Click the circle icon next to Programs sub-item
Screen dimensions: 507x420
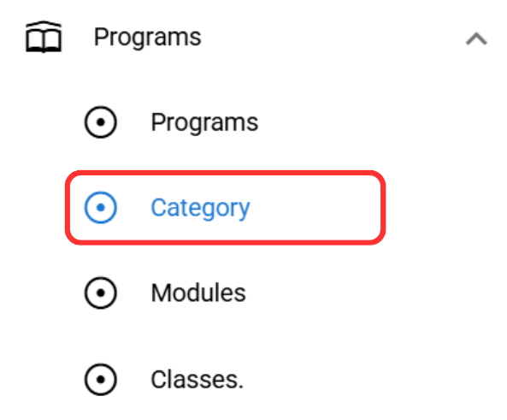click(x=101, y=122)
